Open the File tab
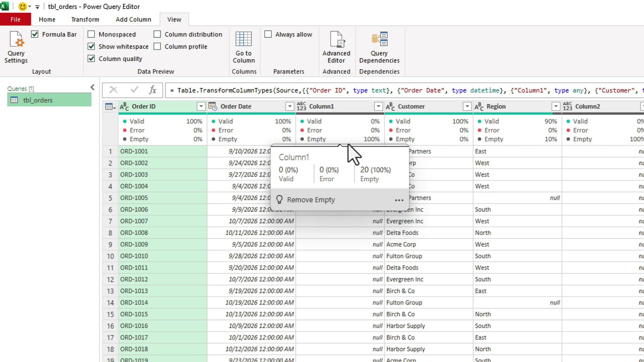 click(x=15, y=19)
